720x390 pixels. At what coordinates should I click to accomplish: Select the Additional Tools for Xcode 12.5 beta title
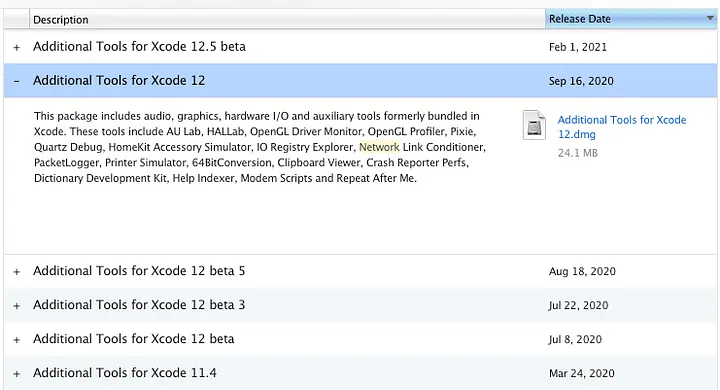tap(139, 46)
